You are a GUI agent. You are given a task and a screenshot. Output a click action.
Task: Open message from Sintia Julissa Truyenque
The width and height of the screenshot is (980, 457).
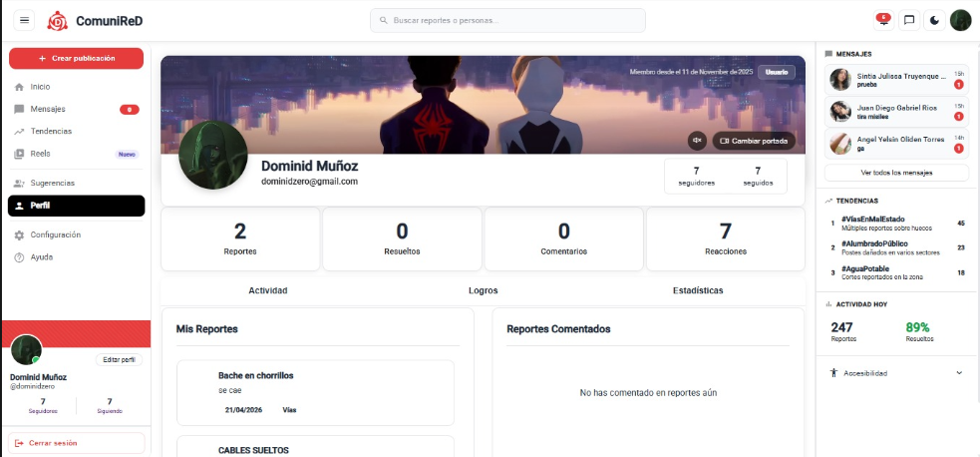click(x=897, y=80)
